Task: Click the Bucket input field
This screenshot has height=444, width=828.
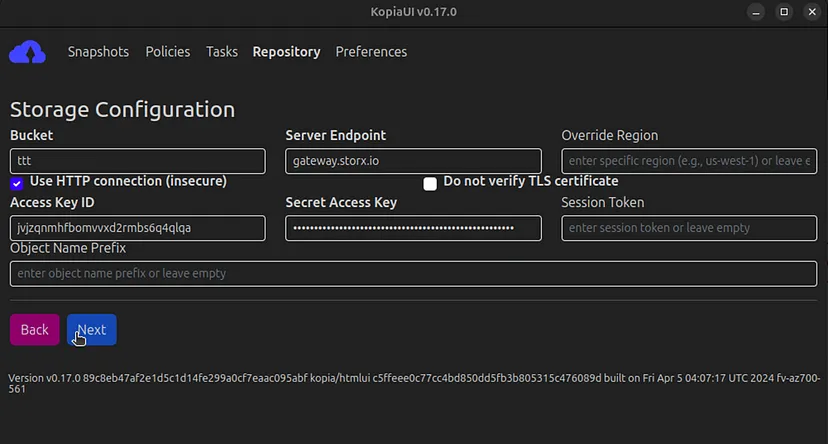Action: tap(137, 161)
